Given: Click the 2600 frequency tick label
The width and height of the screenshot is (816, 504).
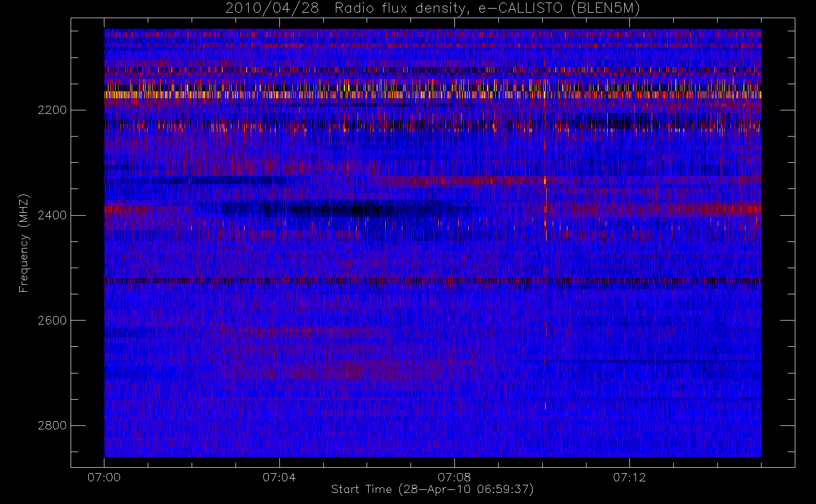Looking at the screenshot, I should (52, 321).
